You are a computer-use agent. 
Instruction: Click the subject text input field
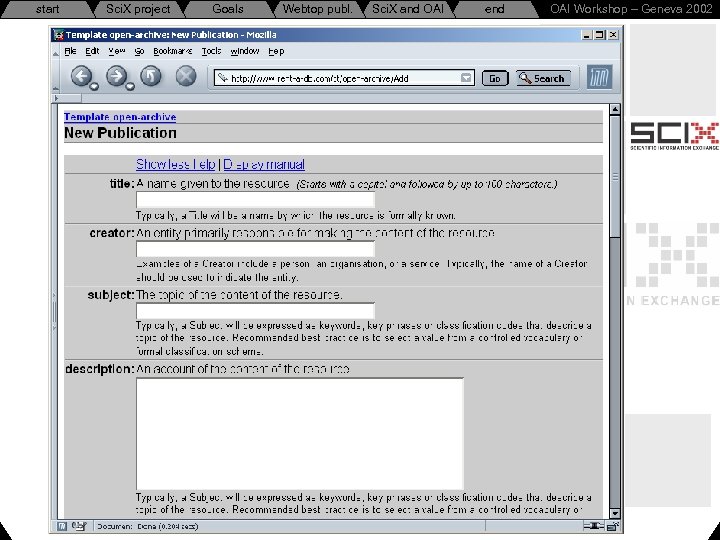(x=255, y=310)
